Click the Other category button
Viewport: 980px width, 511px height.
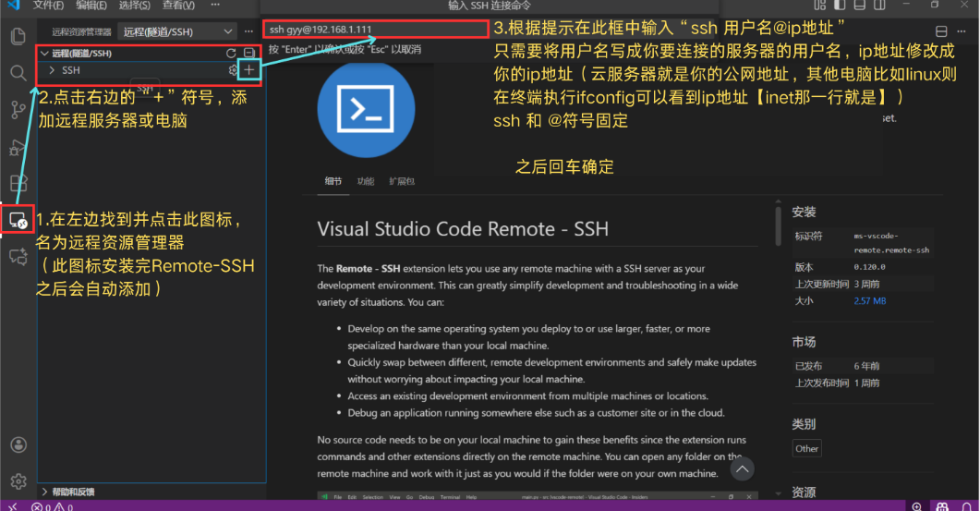pyautogui.click(x=807, y=448)
